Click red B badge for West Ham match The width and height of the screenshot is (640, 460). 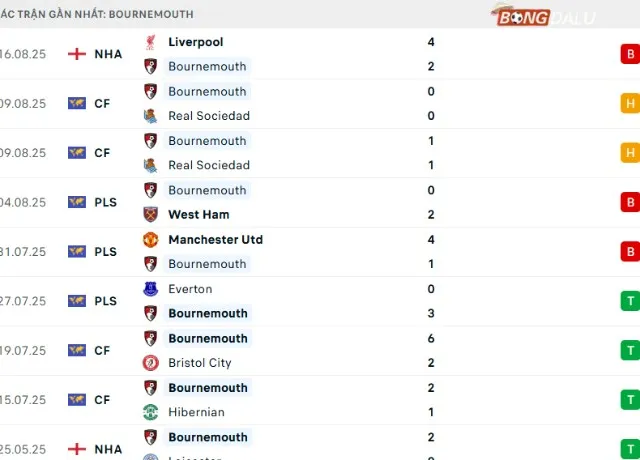(x=630, y=202)
